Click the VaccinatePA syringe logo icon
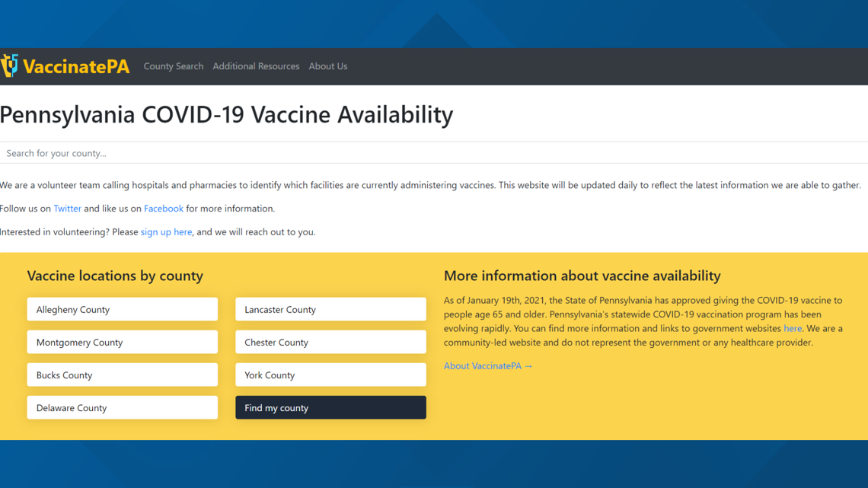The width and height of the screenshot is (868, 488). pos(9,65)
